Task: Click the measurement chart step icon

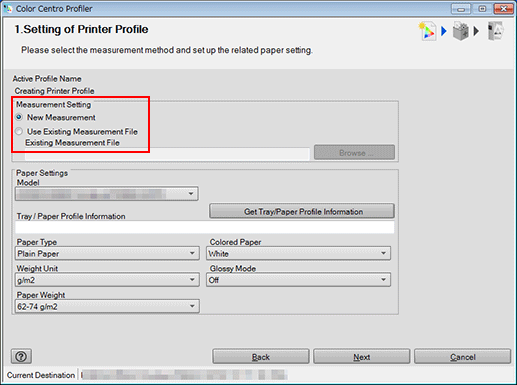Action: (495, 31)
